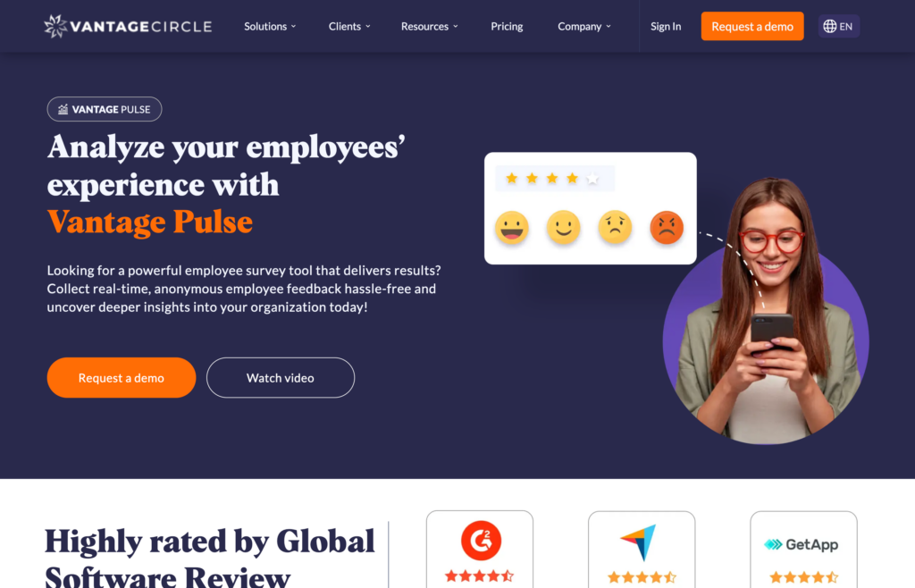Click the globe language icon
This screenshot has height=588, width=915.
[x=829, y=26]
